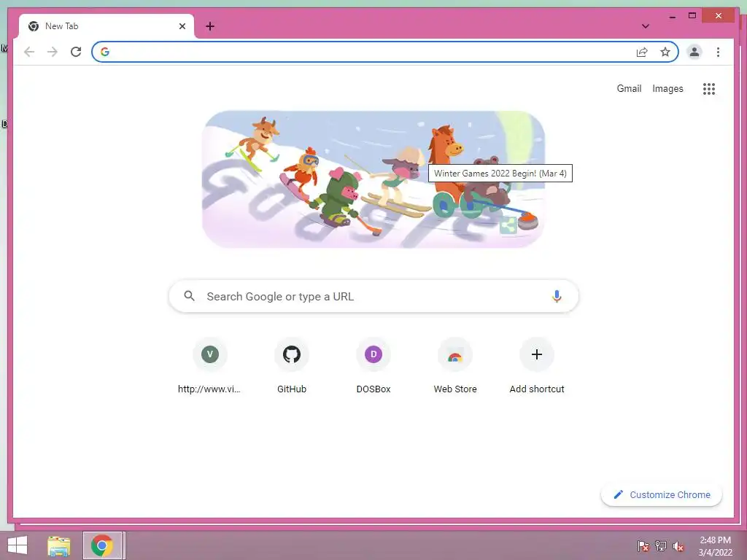Expand the tab search chevron
This screenshot has width=747, height=560.
646,26
